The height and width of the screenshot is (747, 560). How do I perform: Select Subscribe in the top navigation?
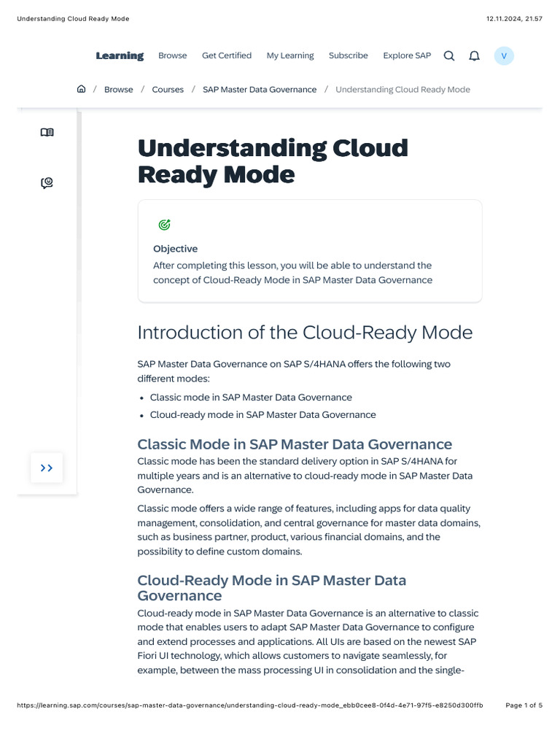(x=348, y=55)
